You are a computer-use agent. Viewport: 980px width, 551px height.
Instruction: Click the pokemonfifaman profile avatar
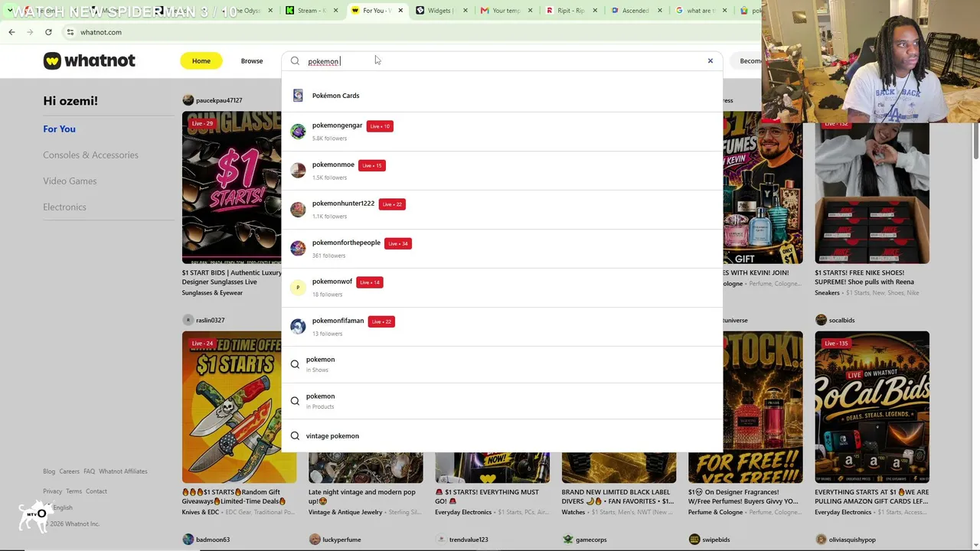[x=298, y=327]
